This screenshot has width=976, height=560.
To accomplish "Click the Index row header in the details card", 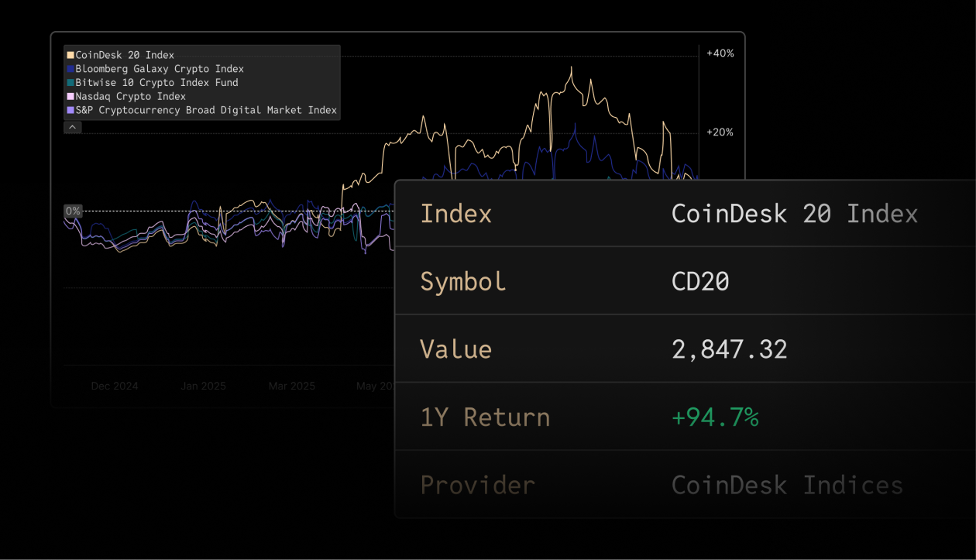I will tap(455, 213).
